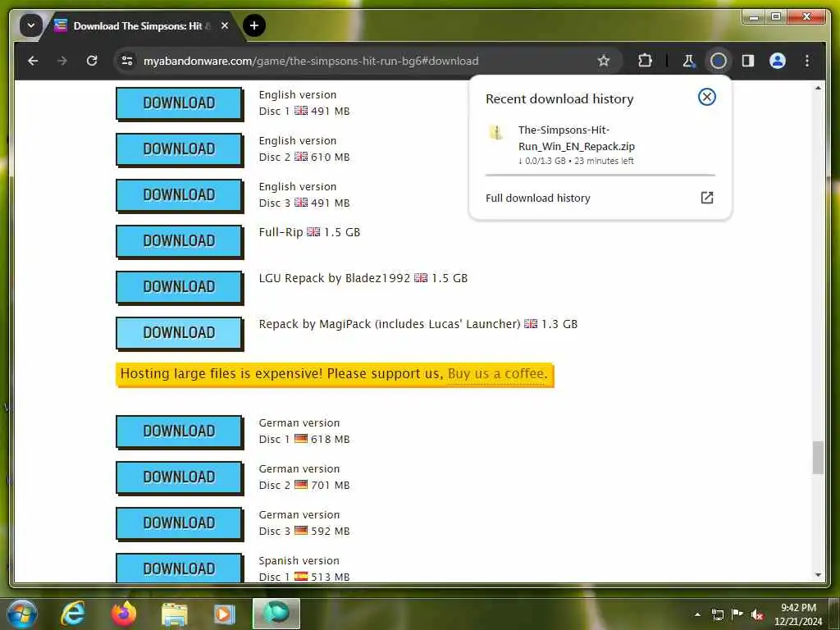This screenshot has height=630, width=840.
Task: Click LGU Repack by Bladez1992 label
Action: point(363,279)
